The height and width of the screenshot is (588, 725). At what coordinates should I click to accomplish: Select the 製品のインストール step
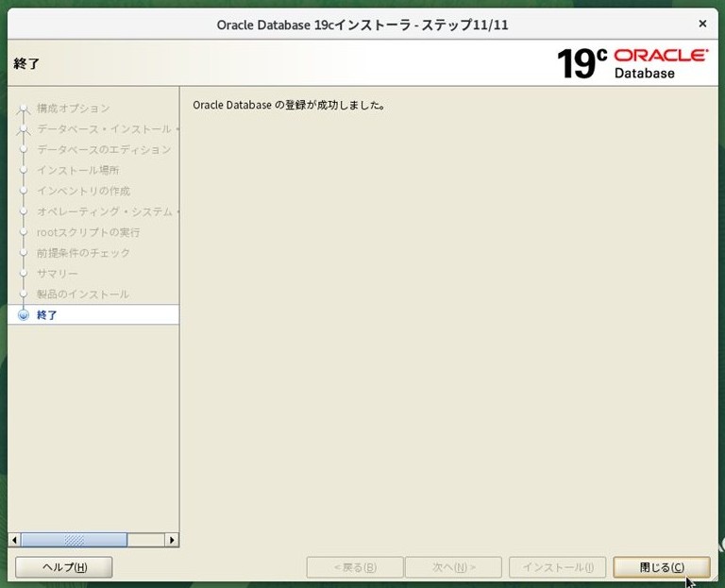[83, 294]
